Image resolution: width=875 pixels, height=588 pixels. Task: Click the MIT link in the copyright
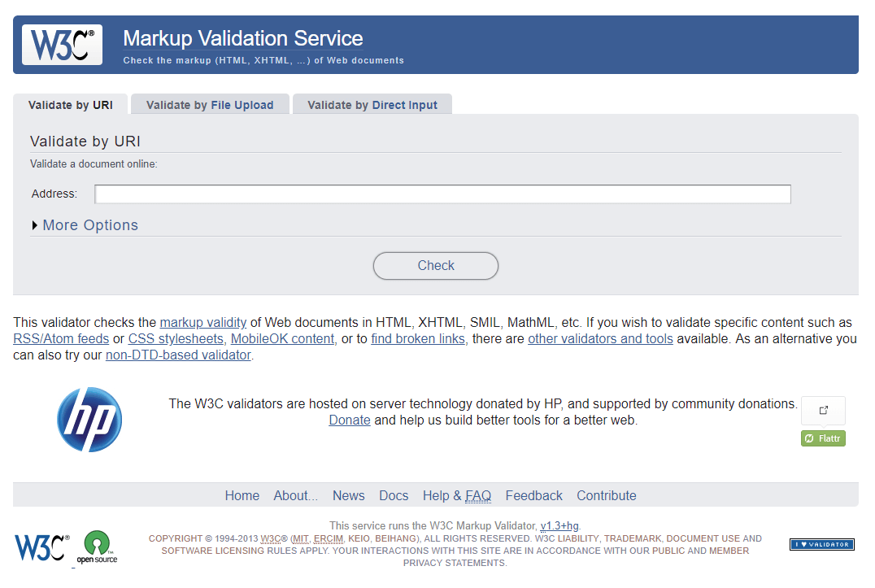(300, 538)
